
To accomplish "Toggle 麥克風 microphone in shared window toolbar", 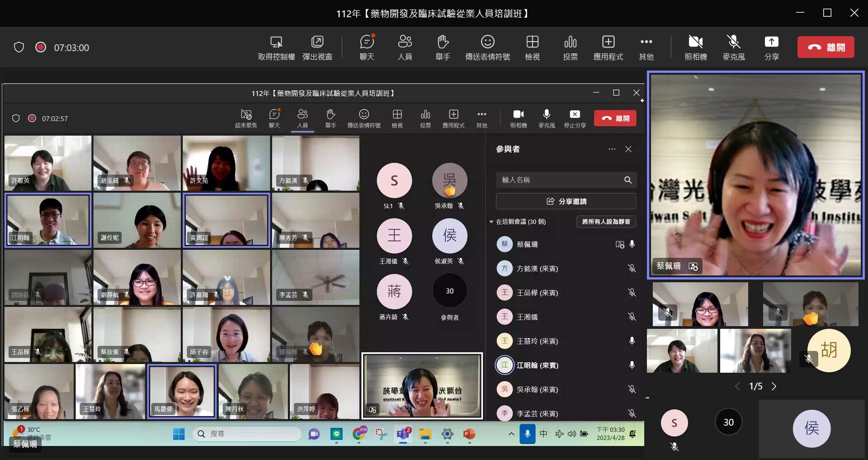I will coord(547,119).
